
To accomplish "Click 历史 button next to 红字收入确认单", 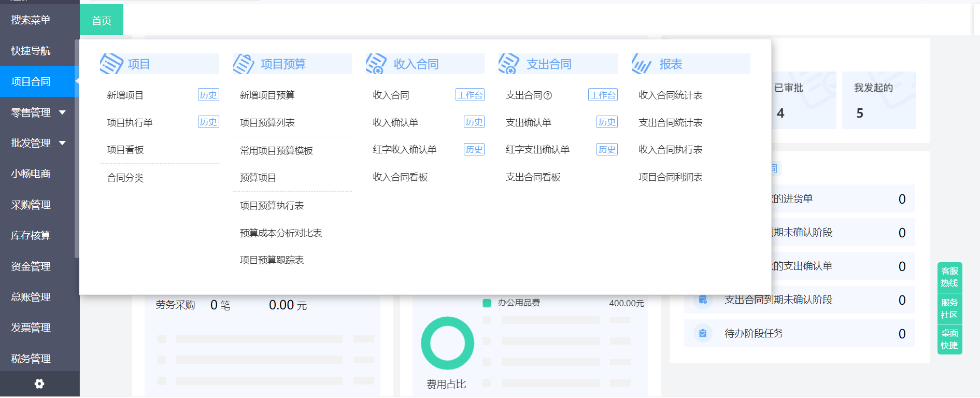I will point(474,149).
